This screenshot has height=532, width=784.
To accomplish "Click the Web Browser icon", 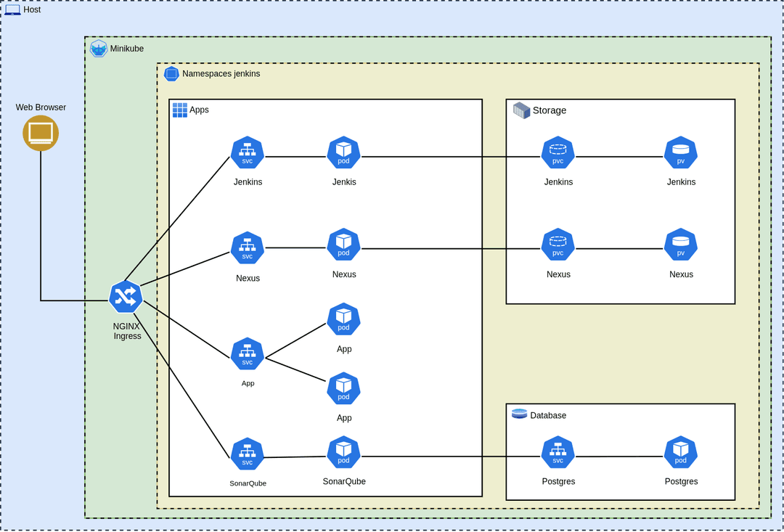I will pyautogui.click(x=41, y=133).
